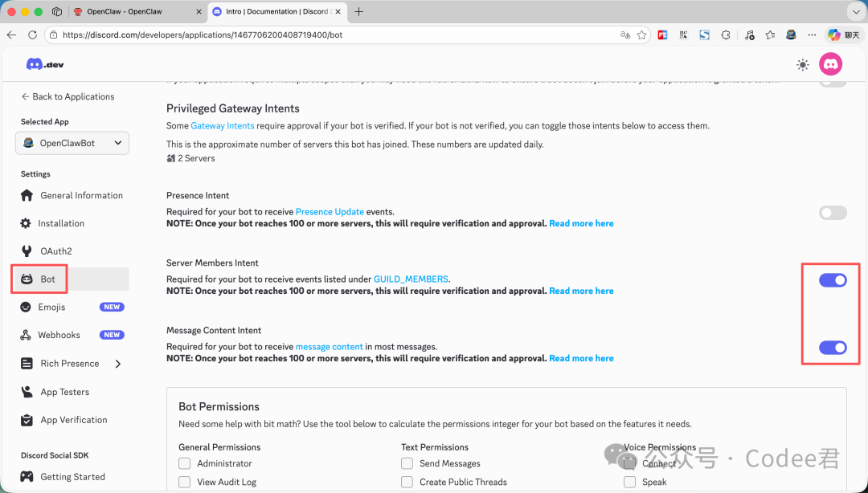
Task: Reload the page with refresh icon
Action: pos(32,35)
